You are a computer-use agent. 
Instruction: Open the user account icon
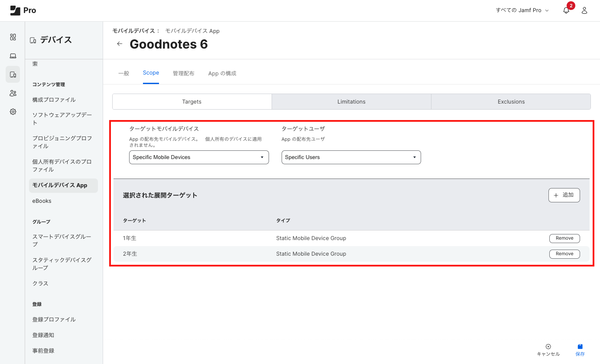(x=584, y=10)
